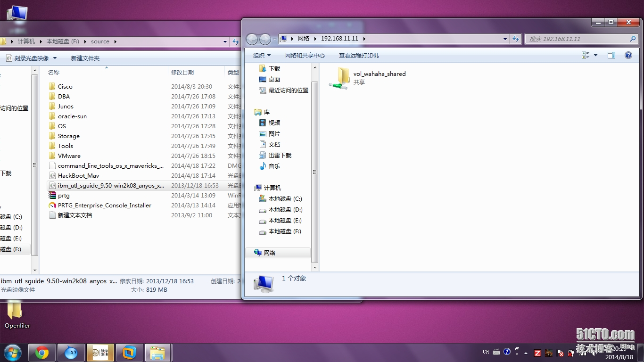Show the preview pane in the network window
Viewport: 644px width, 362px height.
611,55
